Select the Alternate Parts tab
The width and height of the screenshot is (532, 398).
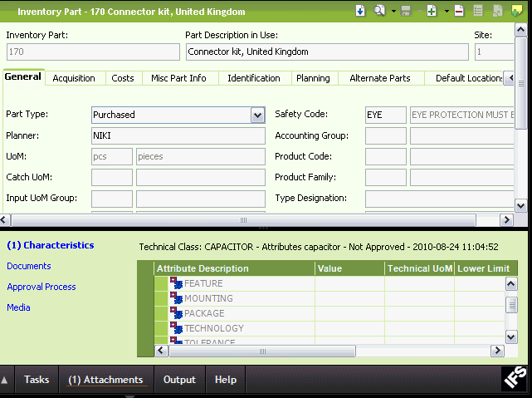[380, 78]
